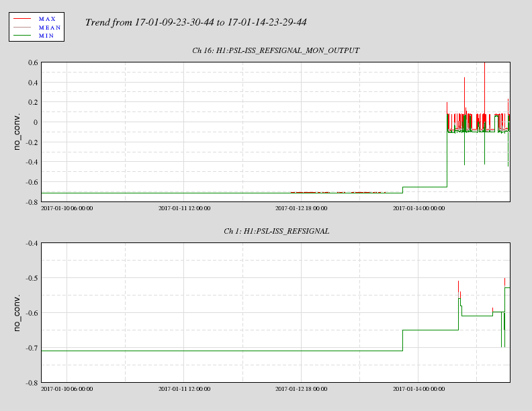Click the -0.4 y-axis label on the top plot

[x=32, y=162]
